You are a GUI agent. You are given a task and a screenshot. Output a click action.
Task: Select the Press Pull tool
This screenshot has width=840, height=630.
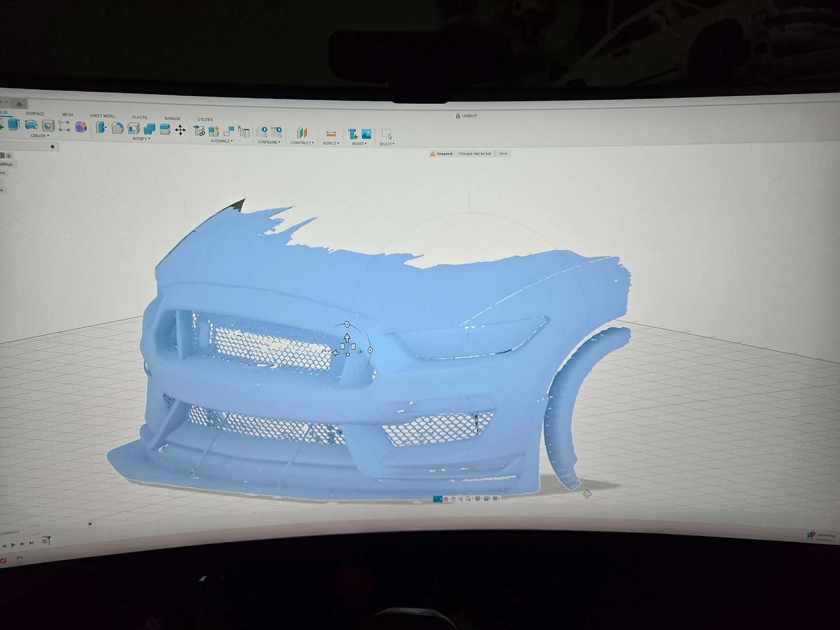click(x=101, y=127)
